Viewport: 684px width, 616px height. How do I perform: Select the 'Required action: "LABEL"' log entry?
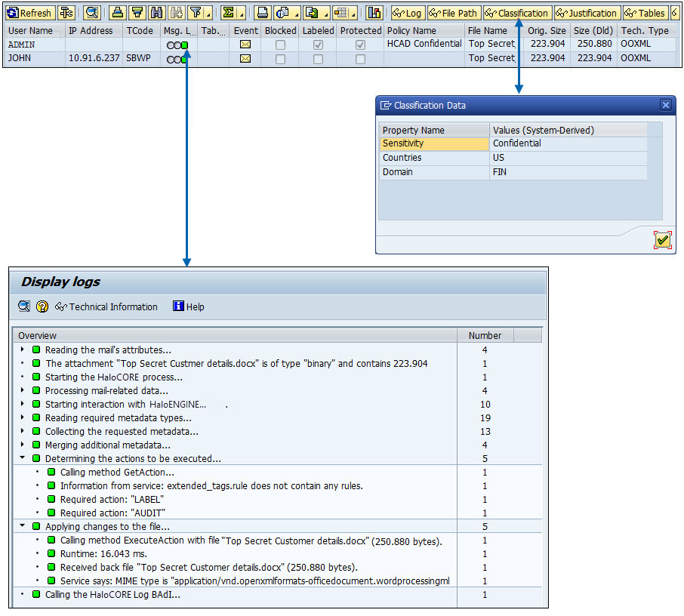[112, 499]
